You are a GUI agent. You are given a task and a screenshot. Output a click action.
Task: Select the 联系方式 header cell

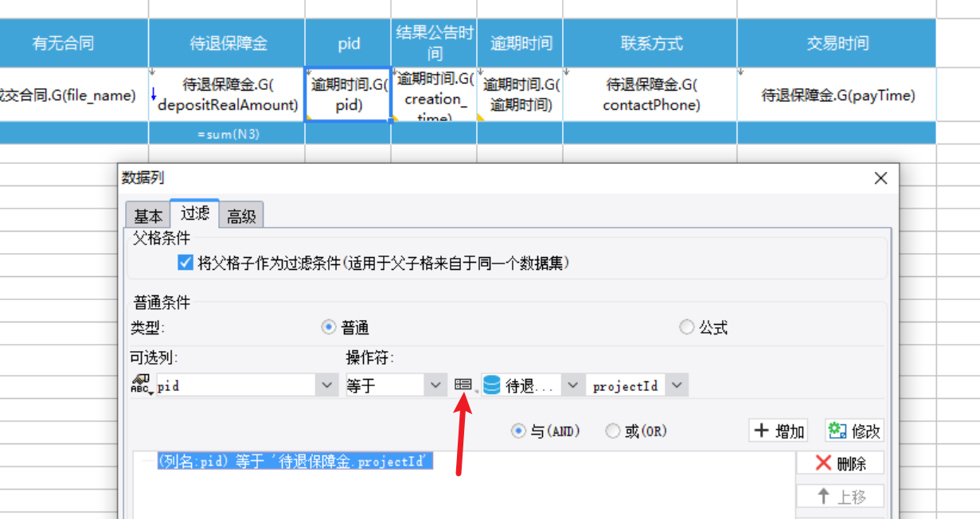click(650, 43)
